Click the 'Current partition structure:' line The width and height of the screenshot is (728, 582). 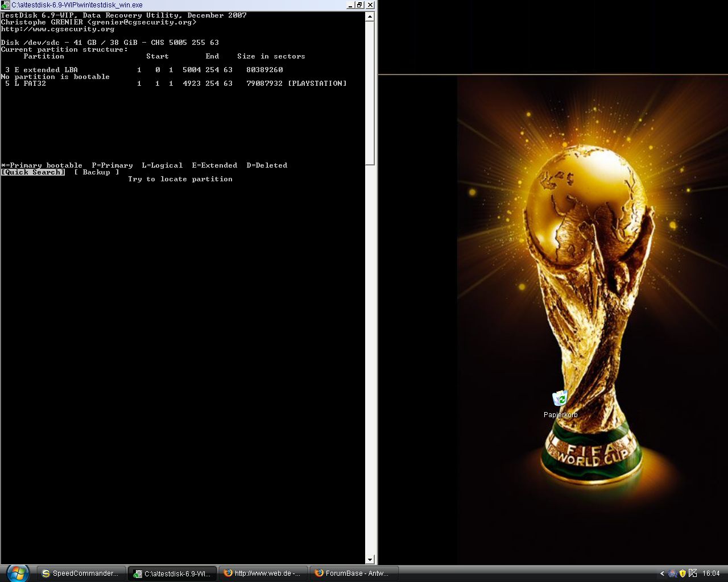coord(64,49)
